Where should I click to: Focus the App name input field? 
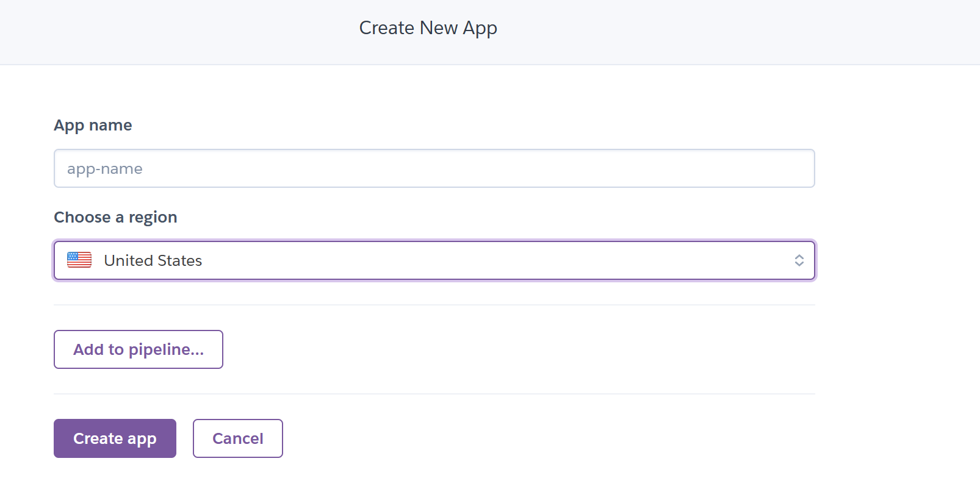pyautogui.click(x=434, y=168)
